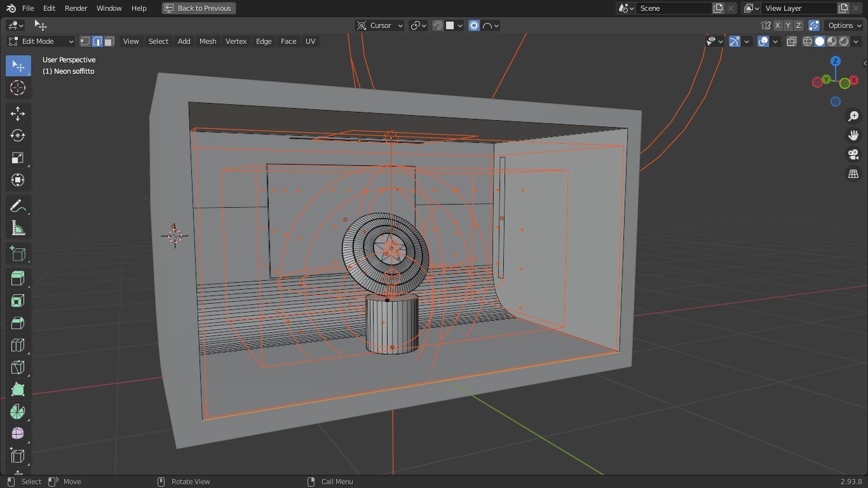Screen dimensions: 868x488
Task: Activate the Smooth vertices tool
Action: point(18,434)
